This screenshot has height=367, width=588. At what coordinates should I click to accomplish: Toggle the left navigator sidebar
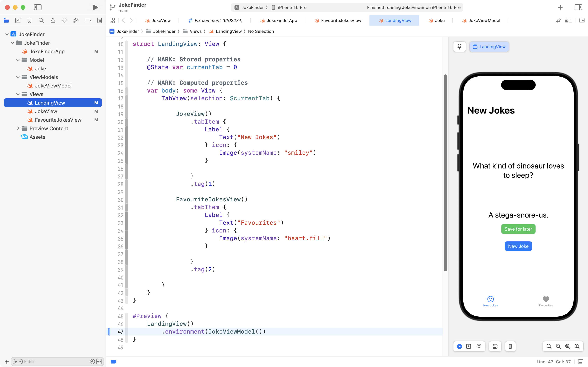(x=38, y=7)
